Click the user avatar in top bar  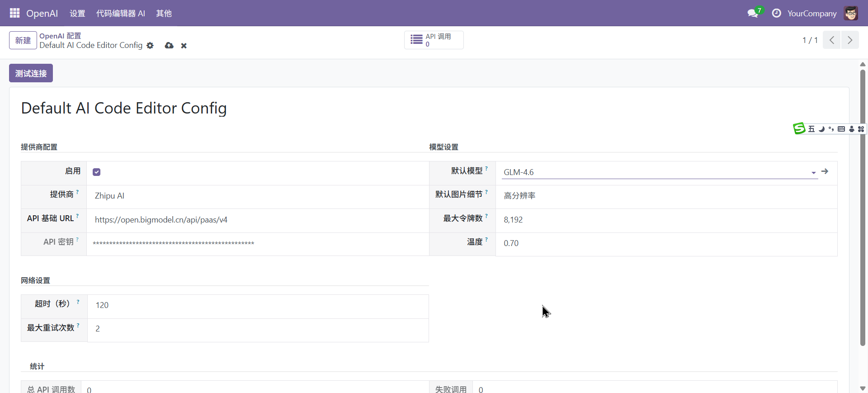(851, 14)
